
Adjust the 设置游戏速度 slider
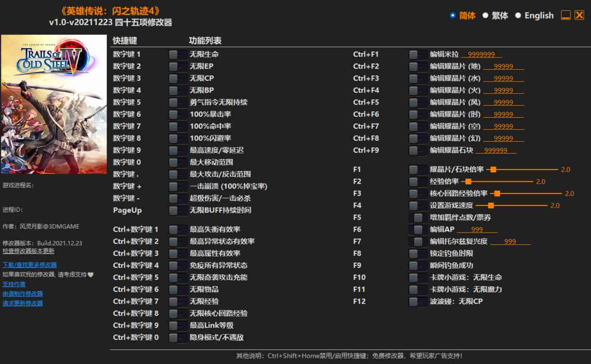pyautogui.click(x=491, y=206)
